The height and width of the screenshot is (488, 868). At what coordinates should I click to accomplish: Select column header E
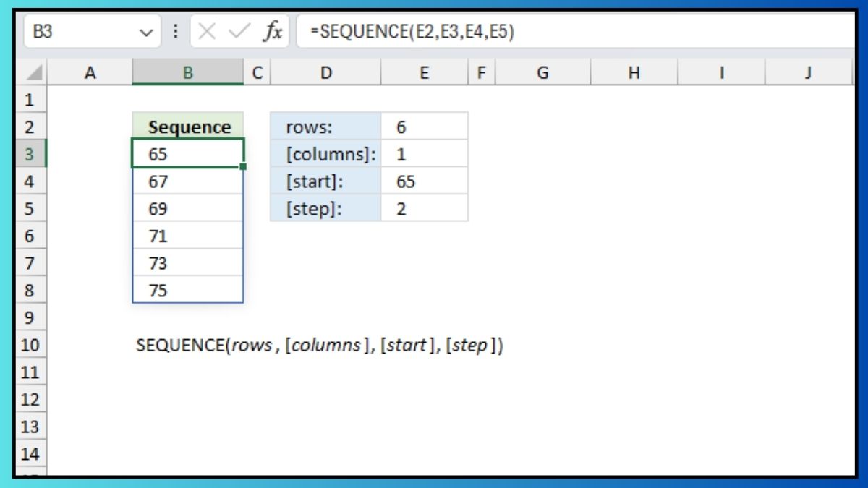point(425,72)
